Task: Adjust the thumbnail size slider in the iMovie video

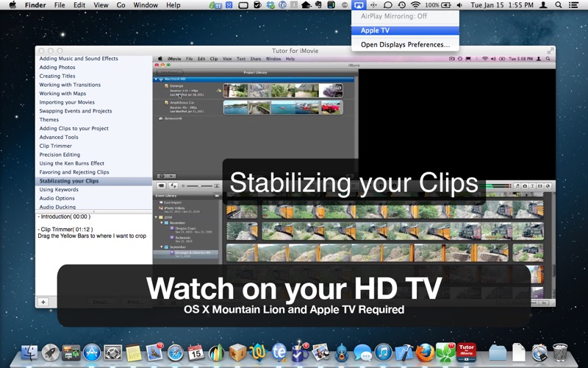Action: (199, 186)
